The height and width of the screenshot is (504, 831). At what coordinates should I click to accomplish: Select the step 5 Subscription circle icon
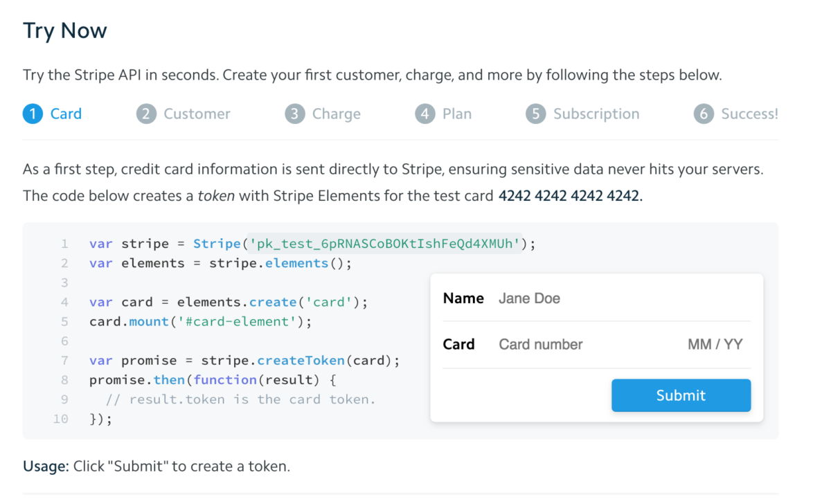(535, 114)
